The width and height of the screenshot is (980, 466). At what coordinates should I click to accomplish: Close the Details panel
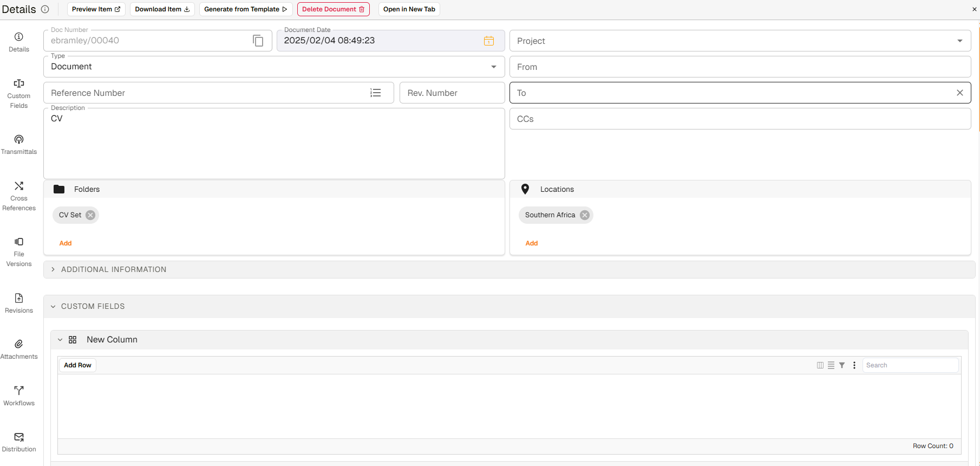(x=975, y=9)
